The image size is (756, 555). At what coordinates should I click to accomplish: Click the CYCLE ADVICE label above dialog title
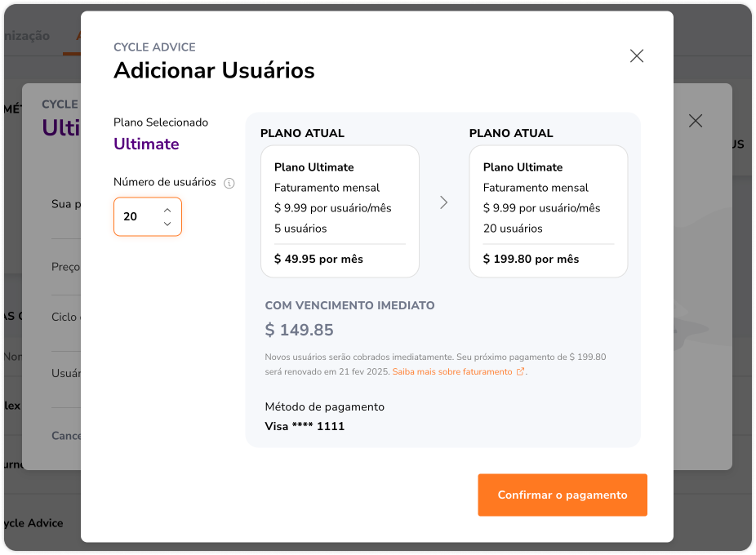[154, 47]
